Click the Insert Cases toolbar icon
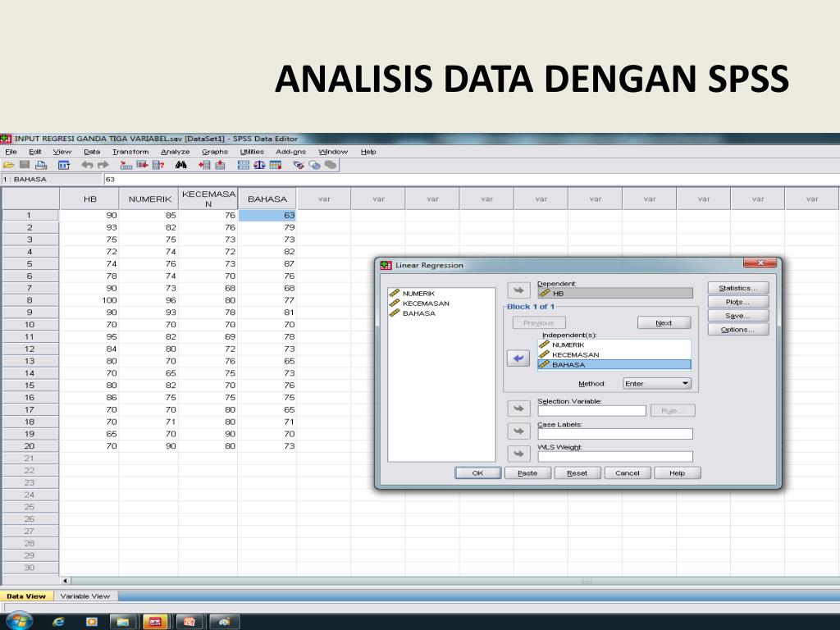This screenshot has width=840, height=630. pyautogui.click(x=204, y=165)
